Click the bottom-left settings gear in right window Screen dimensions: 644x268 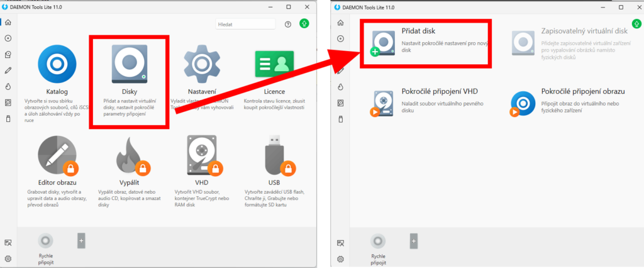tap(340, 259)
